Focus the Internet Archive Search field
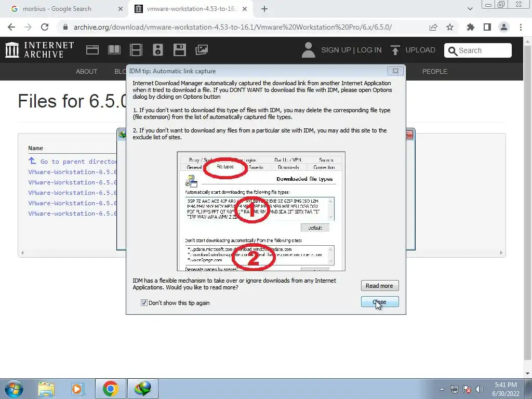 pos(478,50)
